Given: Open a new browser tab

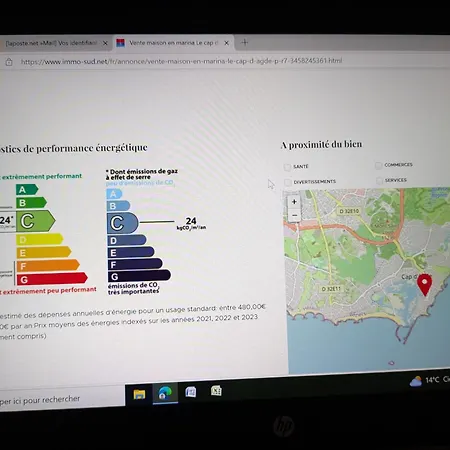Looking at the screenshot, I should pos(245,42).
